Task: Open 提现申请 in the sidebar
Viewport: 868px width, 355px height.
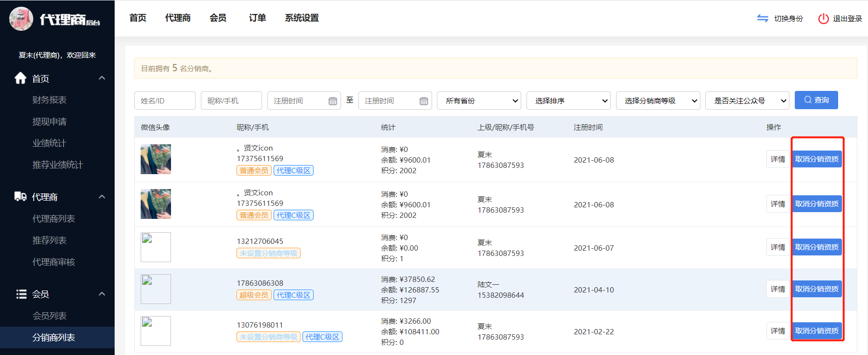Action: [x=49, y=122]
